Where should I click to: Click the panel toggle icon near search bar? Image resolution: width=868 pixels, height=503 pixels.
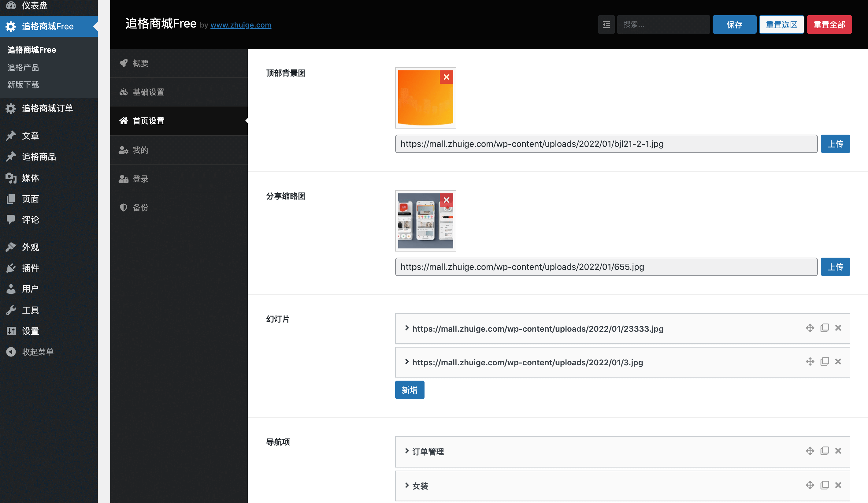point(606,24)
